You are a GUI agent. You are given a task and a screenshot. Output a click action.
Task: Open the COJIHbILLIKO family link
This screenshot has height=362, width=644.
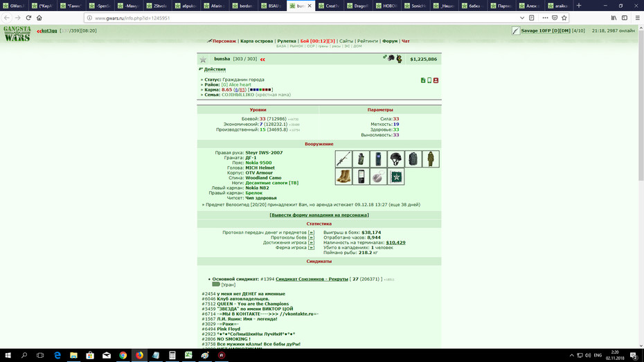pyautogui.click(x=238, y=95)
